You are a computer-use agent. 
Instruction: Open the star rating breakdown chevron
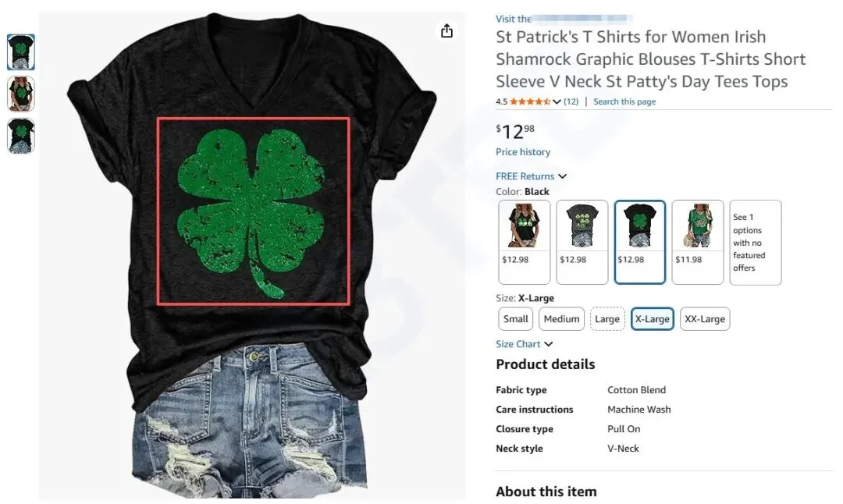[557, 101]
